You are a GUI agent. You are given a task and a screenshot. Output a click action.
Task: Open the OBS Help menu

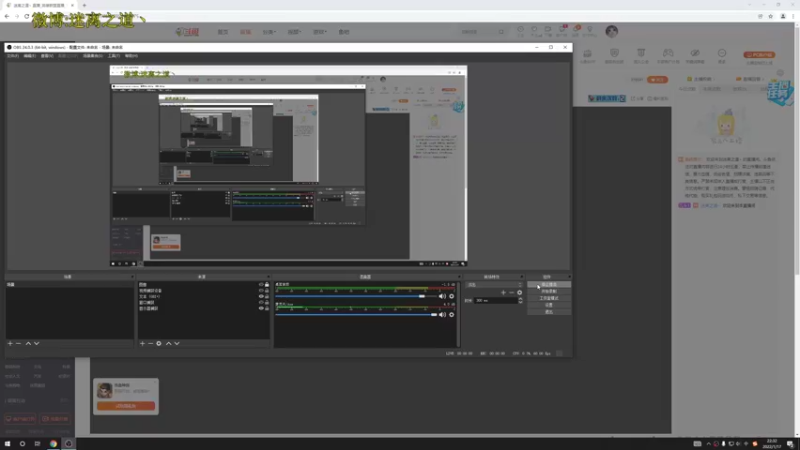[131, 56]
